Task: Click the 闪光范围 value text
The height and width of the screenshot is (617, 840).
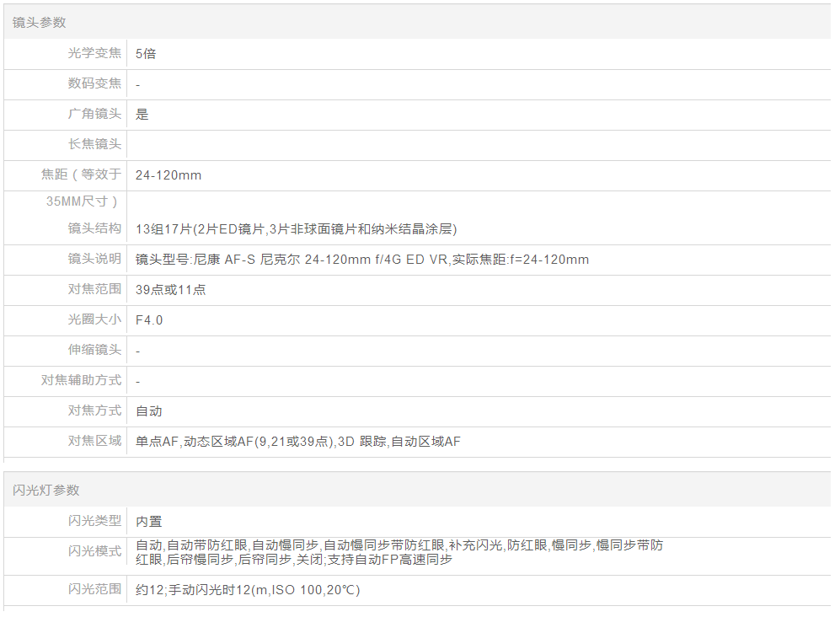Action: pos(248,590)
